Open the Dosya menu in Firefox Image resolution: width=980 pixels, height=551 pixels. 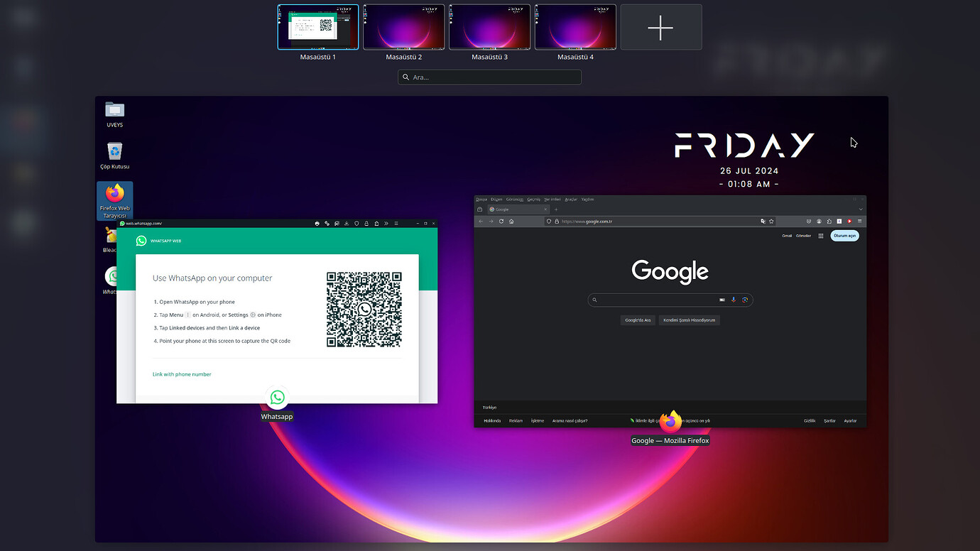pos(481,200)
